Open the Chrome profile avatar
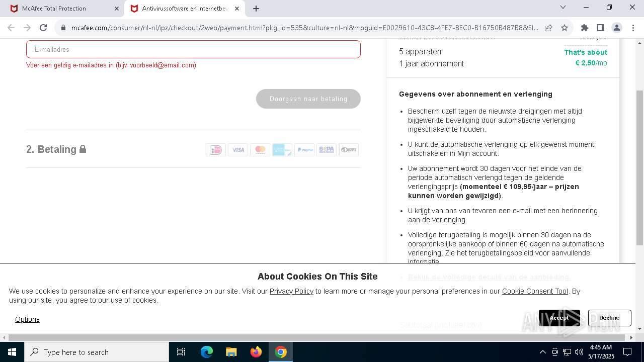This screenshot has height=362, width=644. click(x=616, y=28)
